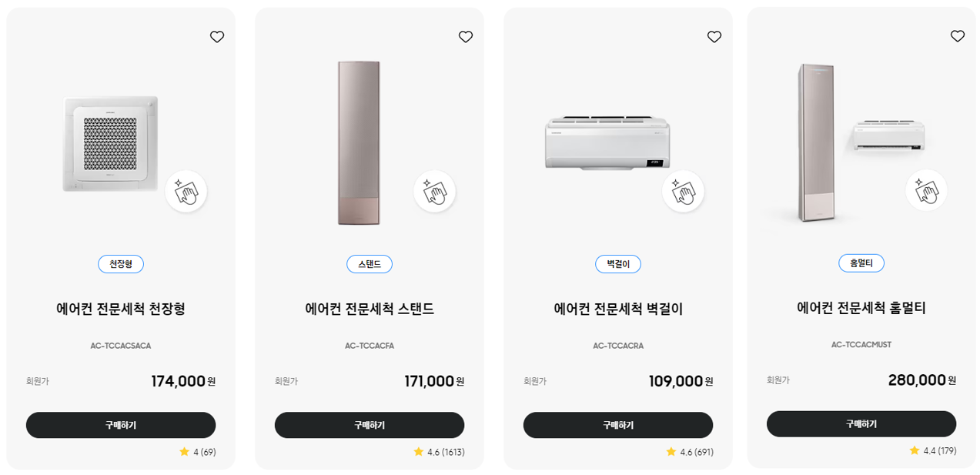Click the 벽걸이 badge above the product name

tap(617, 263)
